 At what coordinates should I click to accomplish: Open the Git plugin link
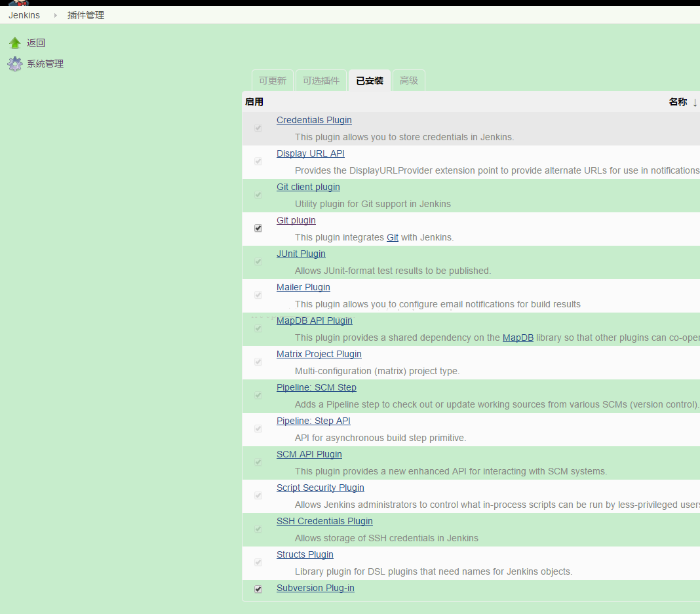tap(296, 220)
